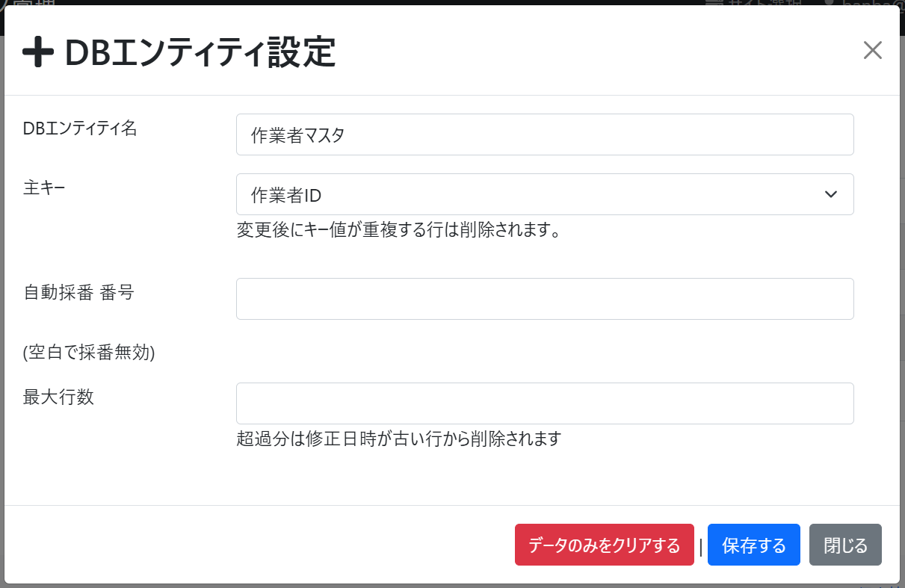Focus the DBエンティティ名 field containing 作業者マスタ
Image resolution: width=905 pixels, height=588 pixels.
pos(544,134)
